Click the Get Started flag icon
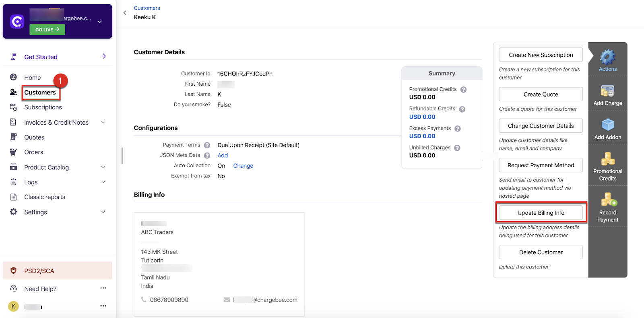Viewport: 644px width, 318px height. 13,57
